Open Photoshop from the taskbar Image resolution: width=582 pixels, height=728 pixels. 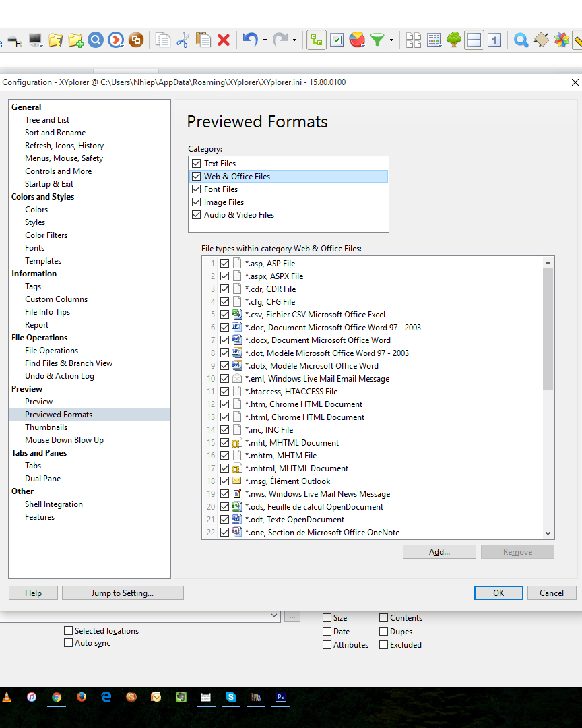point(281,697)
